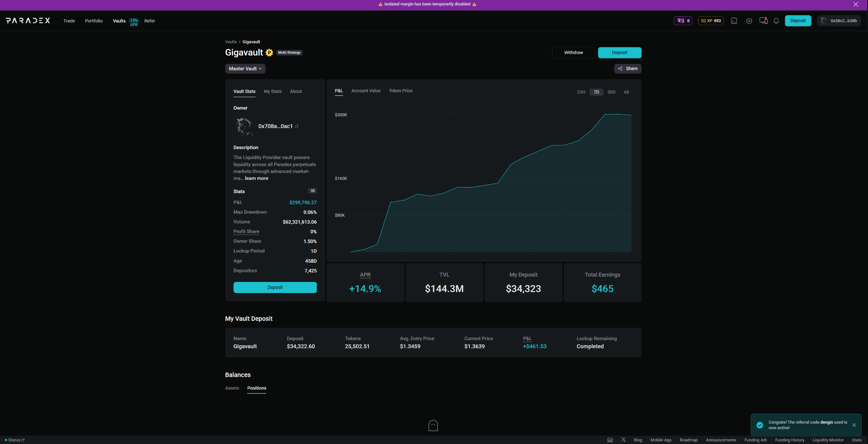Switch chart range to 30D
The image size is (868, 444).
tap(611, 92)
